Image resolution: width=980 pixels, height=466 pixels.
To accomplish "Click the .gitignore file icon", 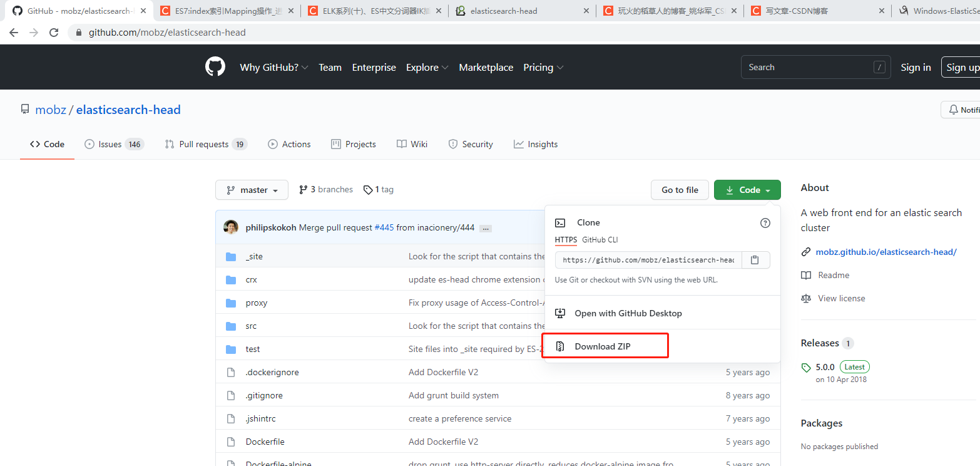I will pos(231,395).
